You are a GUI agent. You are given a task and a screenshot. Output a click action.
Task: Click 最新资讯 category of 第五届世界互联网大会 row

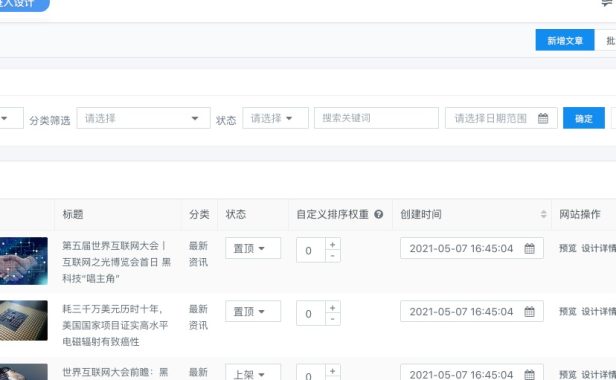(x=198, y=254)
